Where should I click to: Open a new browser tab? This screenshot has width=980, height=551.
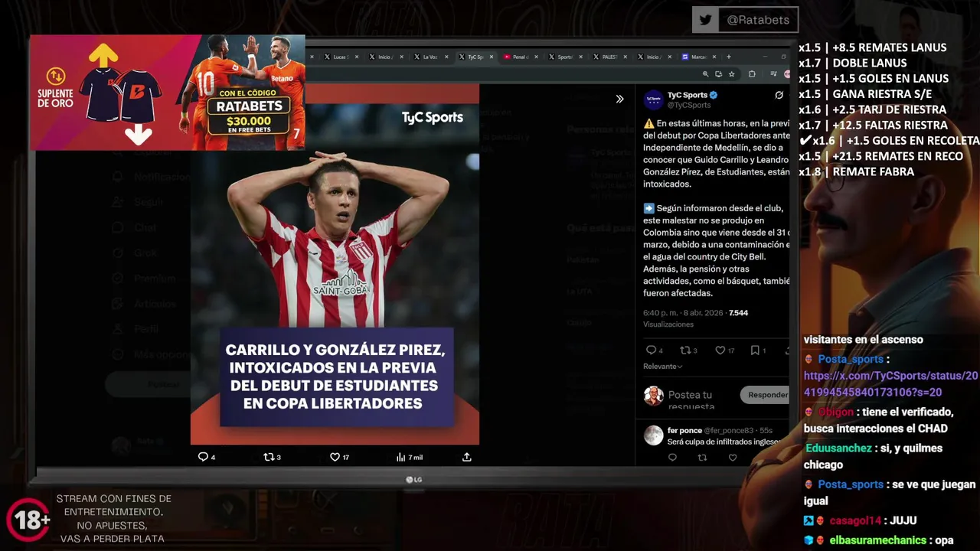click(728, 57)
